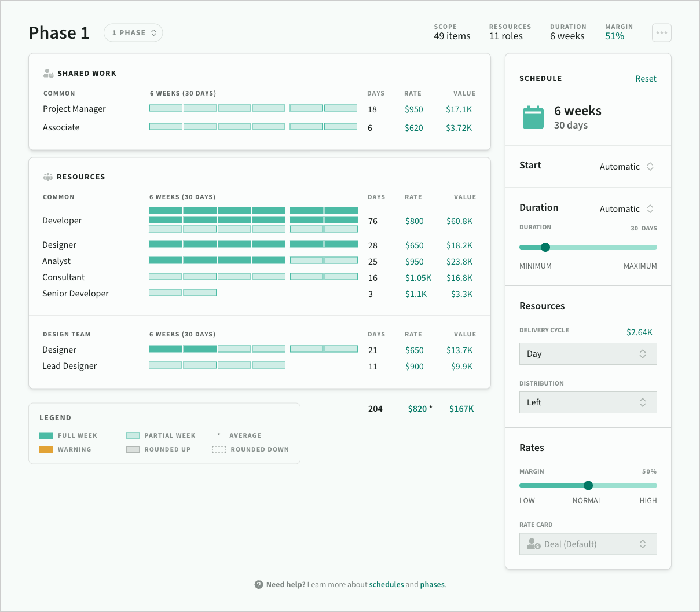Click the Resources group icon
700x612 pixels.
point(48,177)
